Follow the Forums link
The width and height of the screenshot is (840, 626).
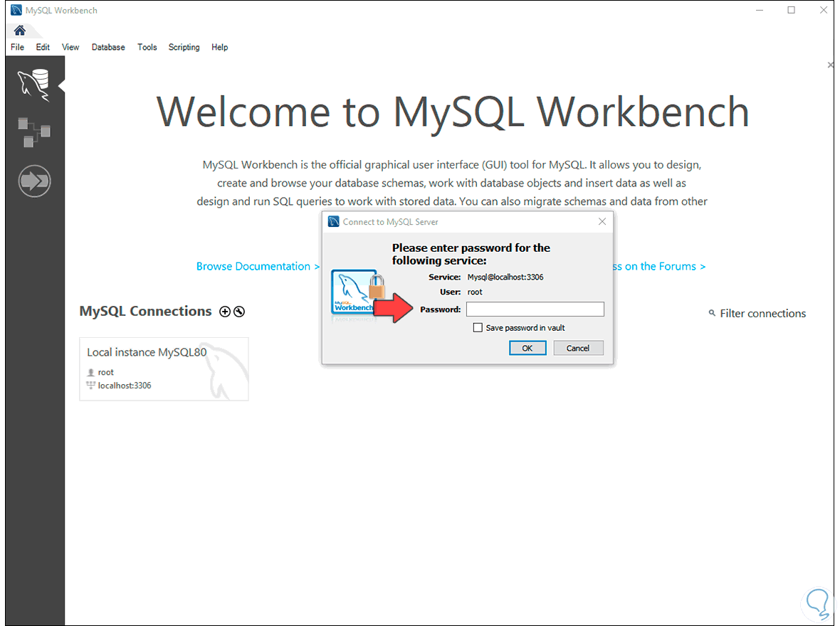(659, 266)
